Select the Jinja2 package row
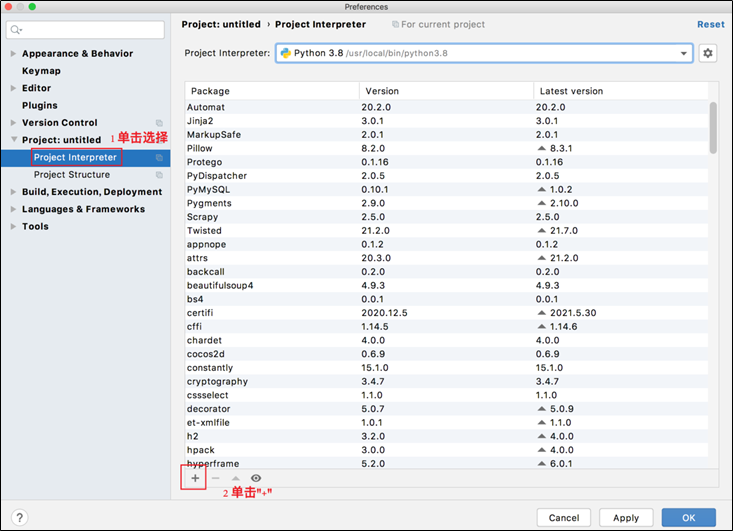 (x=446, y=121)
